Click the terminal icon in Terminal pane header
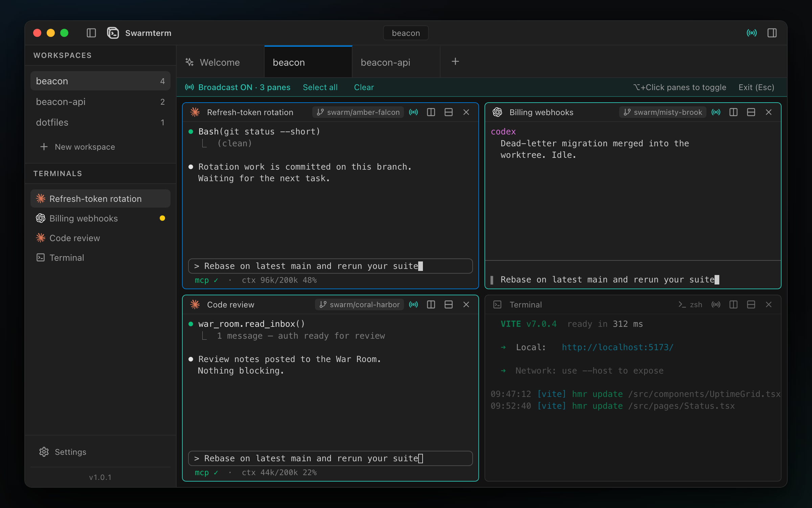Screen dimensions: 812x508 pos(497,304)
